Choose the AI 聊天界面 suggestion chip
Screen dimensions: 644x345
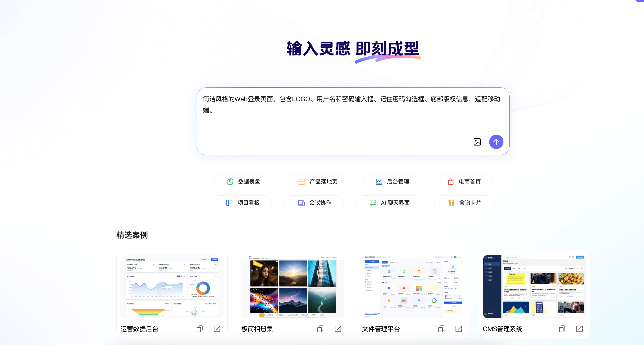point(389,203)
